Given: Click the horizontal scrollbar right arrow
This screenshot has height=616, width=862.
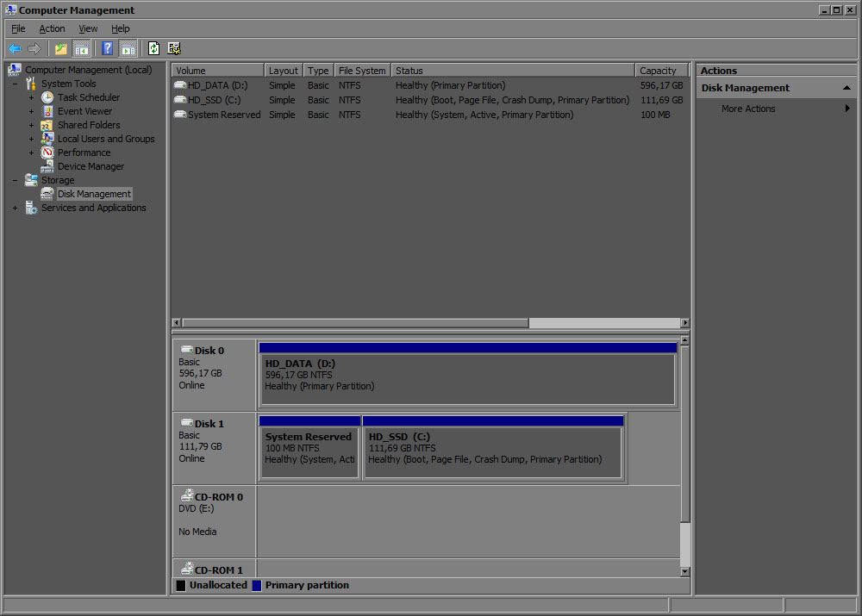Looking at the screenshot, I should pyautogui.click(x=685, y=322).
